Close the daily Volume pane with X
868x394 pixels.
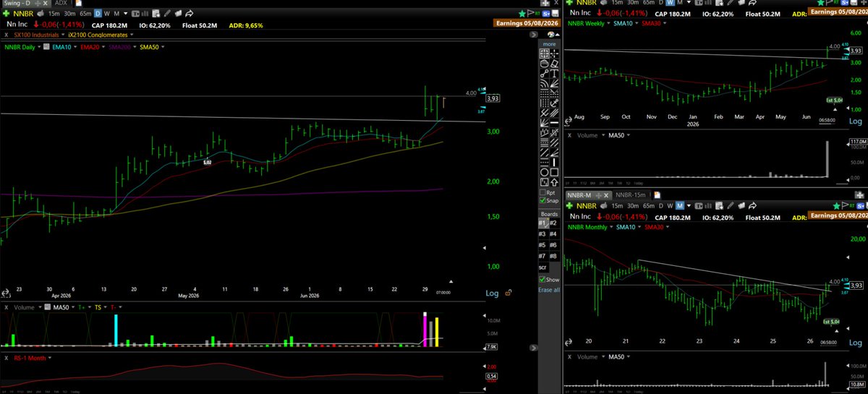coord(7,307)
